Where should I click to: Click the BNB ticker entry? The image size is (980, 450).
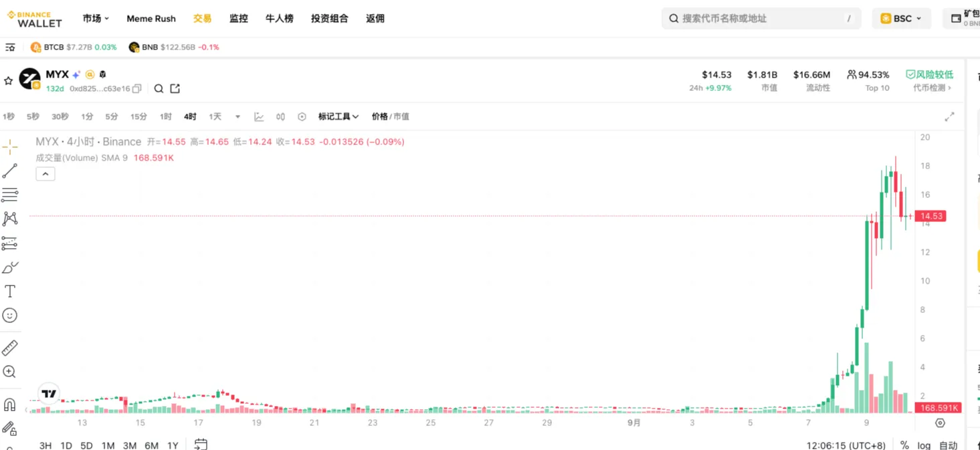(x=174, y=47)
